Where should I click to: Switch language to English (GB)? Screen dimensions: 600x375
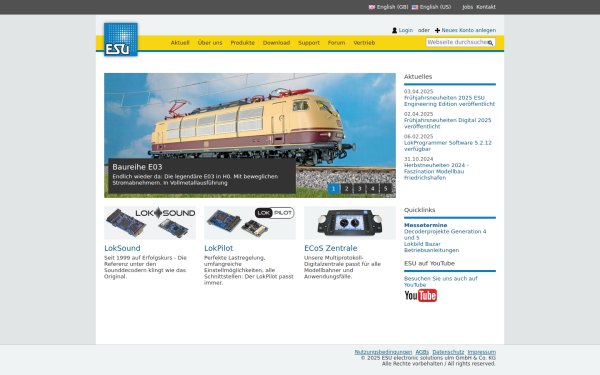(392, 7)
